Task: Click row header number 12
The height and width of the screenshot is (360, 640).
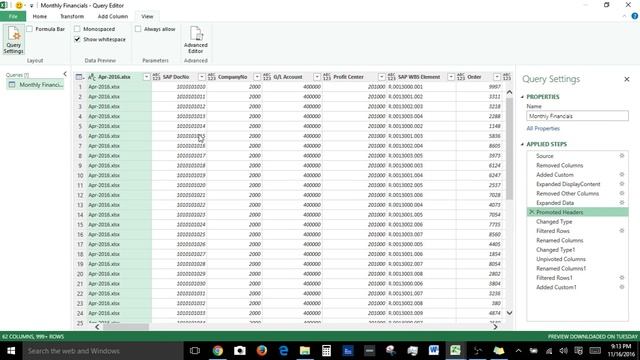Action: pyautogui.click(x=80, y=195)
